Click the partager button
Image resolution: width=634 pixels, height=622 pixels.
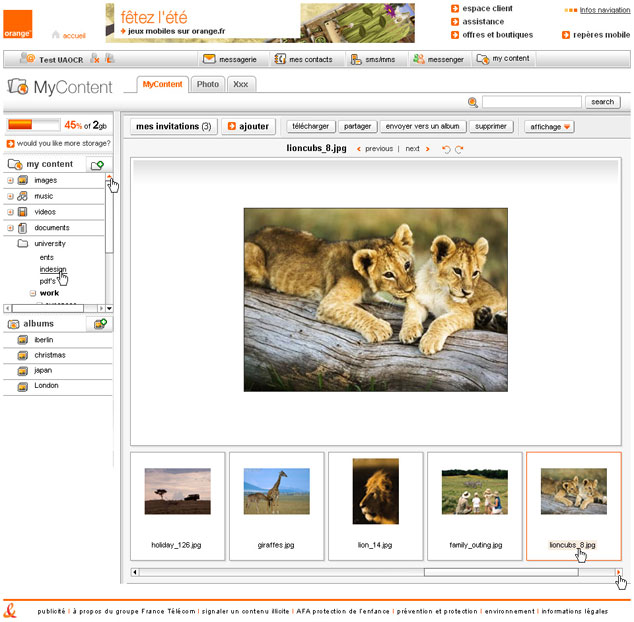tap(357, 127)
